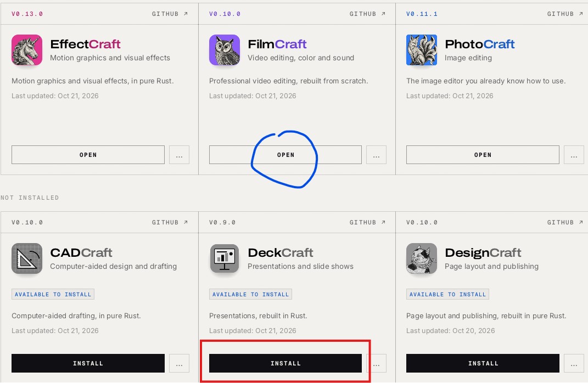Open FilmCraft's GitHub link

tap(367, 14)
